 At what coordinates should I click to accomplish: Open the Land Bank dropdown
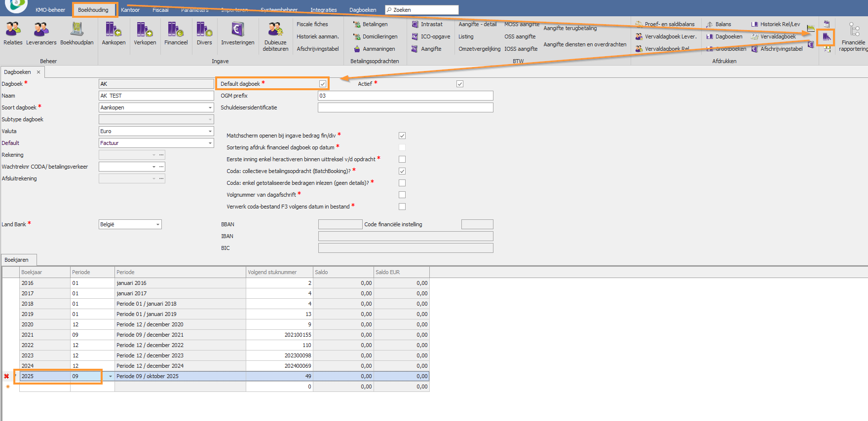pyautogui.click(x=158, y=224)
